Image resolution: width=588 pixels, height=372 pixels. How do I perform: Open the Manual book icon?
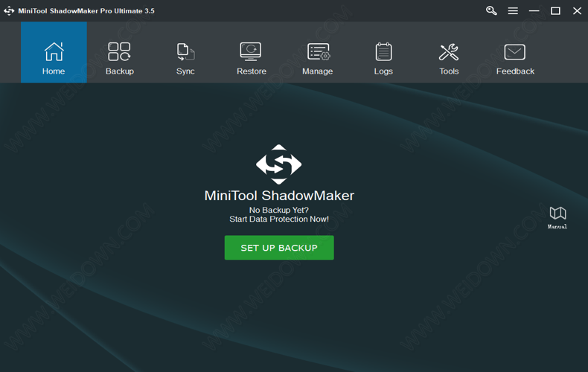tap(557, 217)
